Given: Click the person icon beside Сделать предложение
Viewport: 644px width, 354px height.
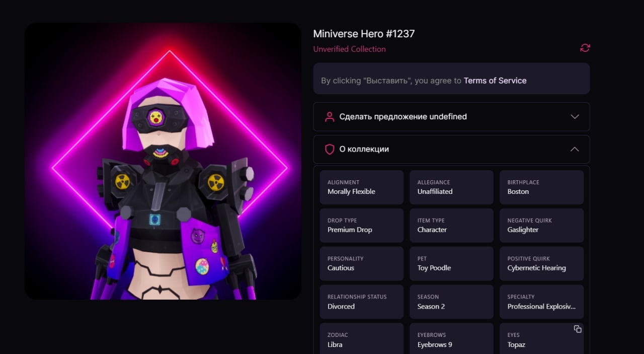Looking at the screenshot, I should click(330, 117).
